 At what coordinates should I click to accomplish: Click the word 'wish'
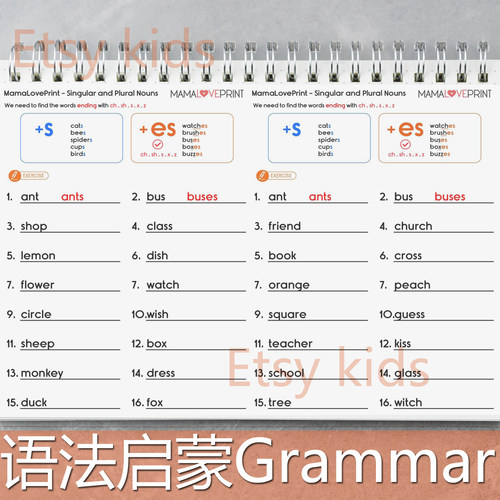click(x=157, y=314)
